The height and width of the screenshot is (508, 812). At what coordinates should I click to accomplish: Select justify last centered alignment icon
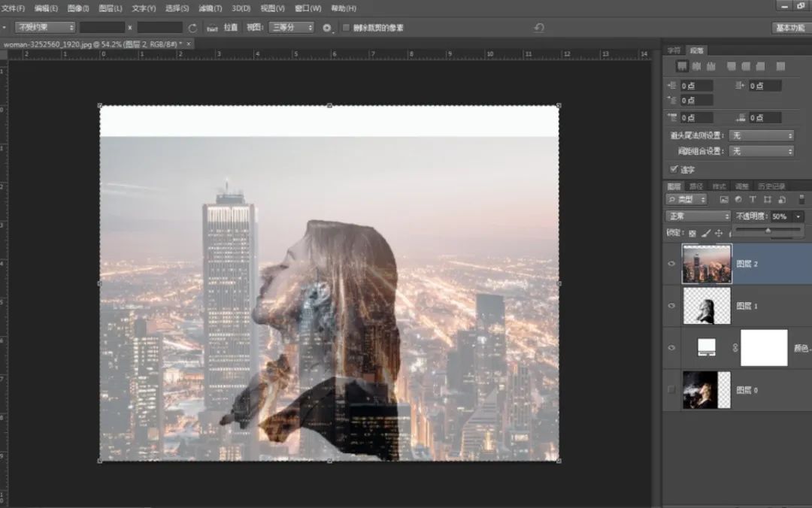[x=746, y=66]
